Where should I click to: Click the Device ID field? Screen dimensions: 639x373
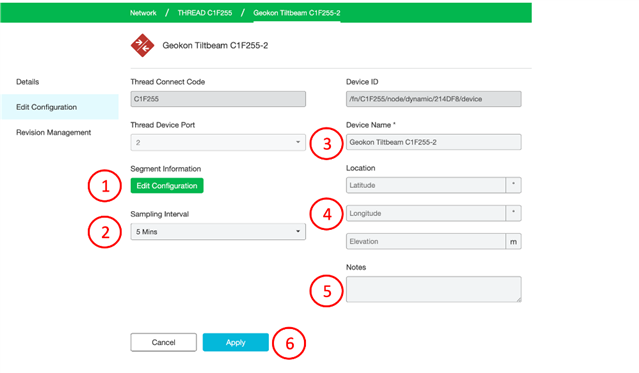click(434, 99)
